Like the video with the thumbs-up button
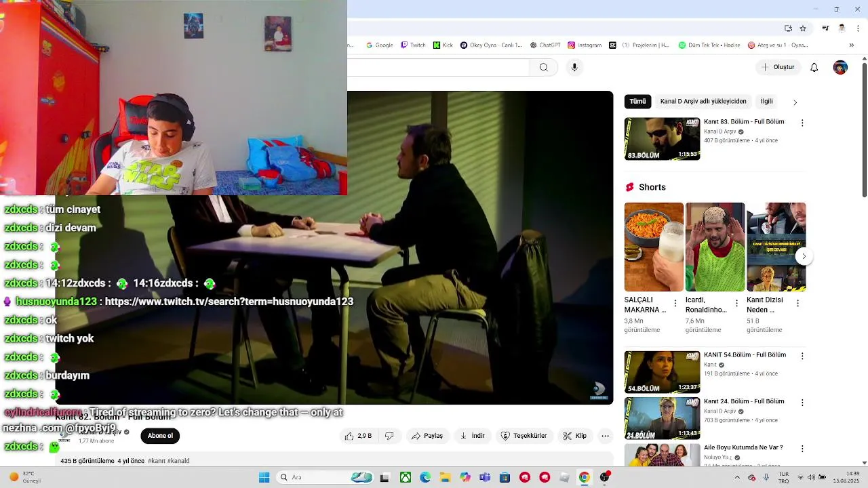 click(358, 436)
